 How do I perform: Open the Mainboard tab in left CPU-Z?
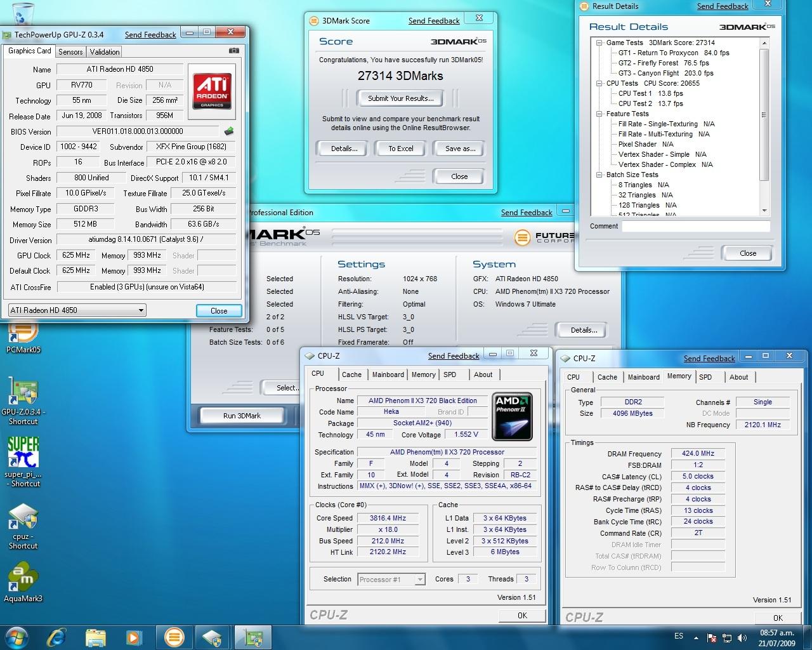tap(388, 375)
